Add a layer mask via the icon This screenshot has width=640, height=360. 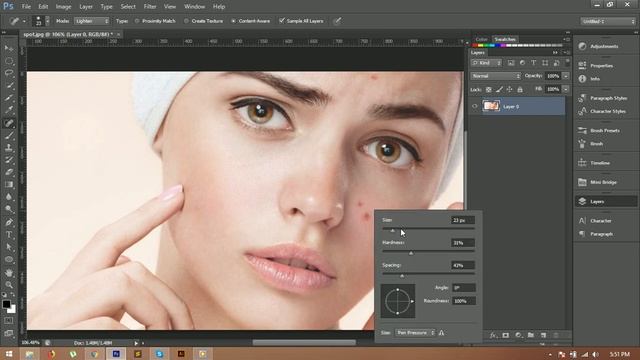(506, 335)
